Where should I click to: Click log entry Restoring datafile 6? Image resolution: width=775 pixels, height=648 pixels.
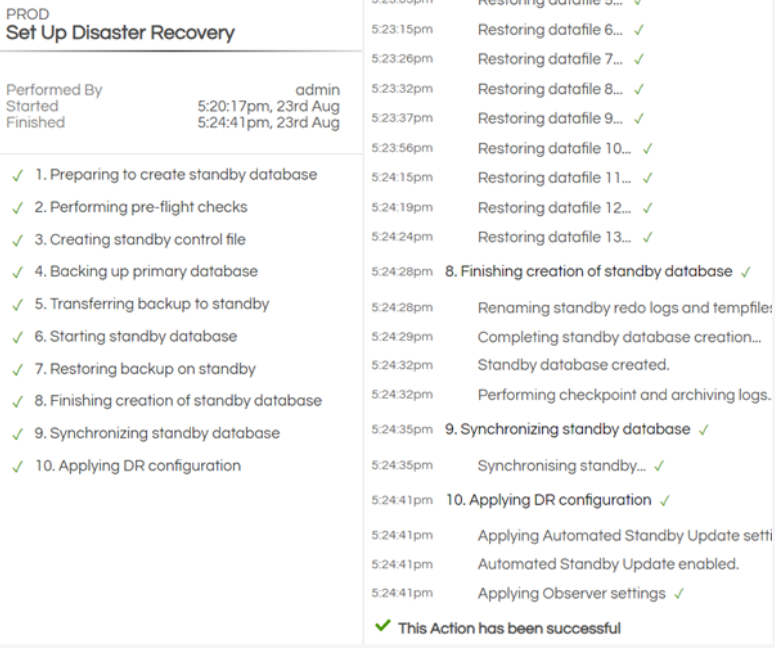point(550,30)
